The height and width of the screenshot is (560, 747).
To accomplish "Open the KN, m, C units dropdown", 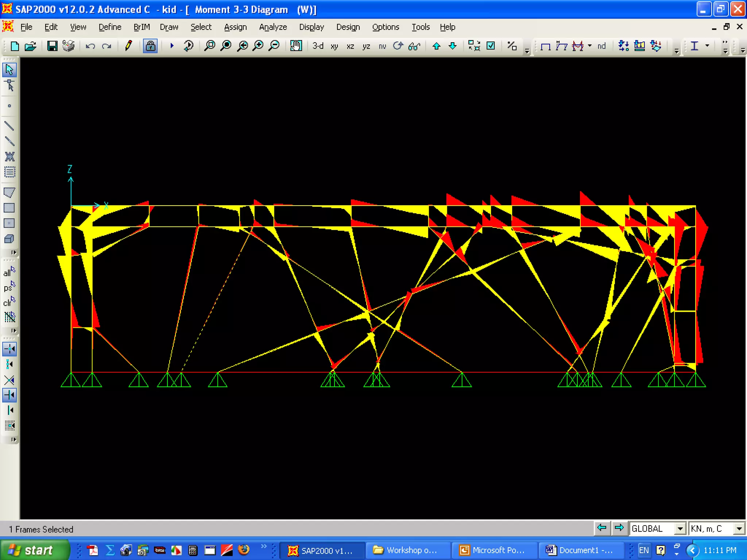I will pos(739,529).
